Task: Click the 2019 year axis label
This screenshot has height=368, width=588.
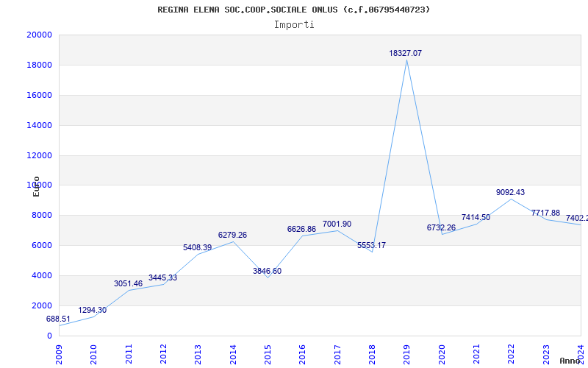Action: tap(407, 355)
